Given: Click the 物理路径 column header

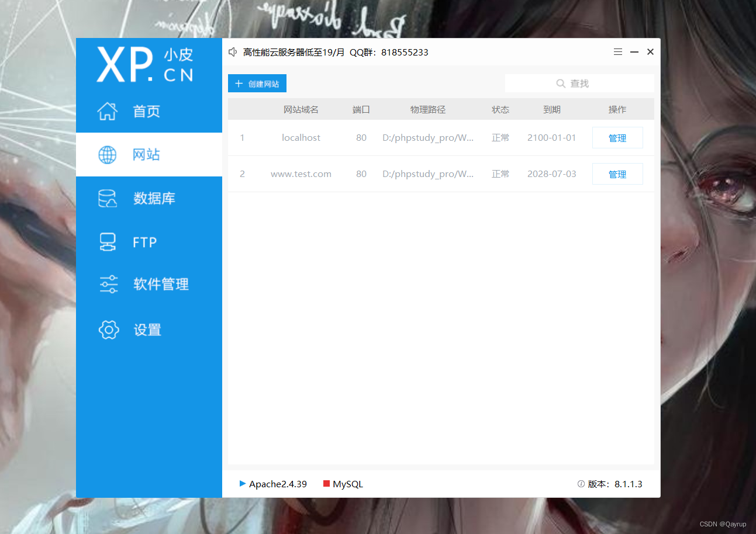Looking at the screenshot, I should pyautogui.click(x=428, y=109).
